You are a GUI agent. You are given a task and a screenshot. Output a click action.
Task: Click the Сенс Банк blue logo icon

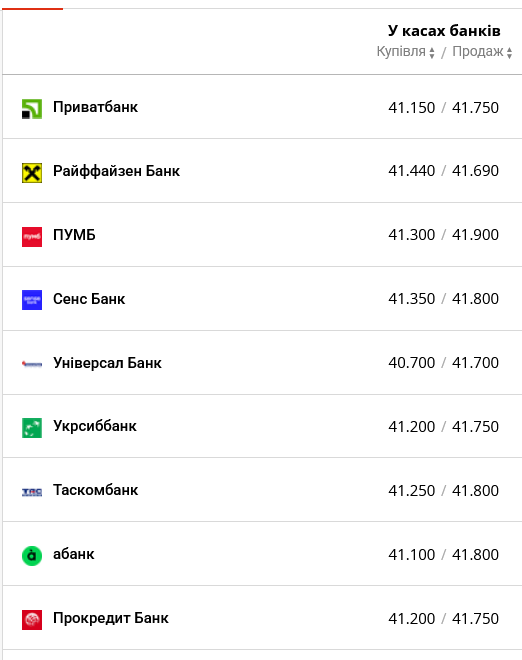point(32,300)
